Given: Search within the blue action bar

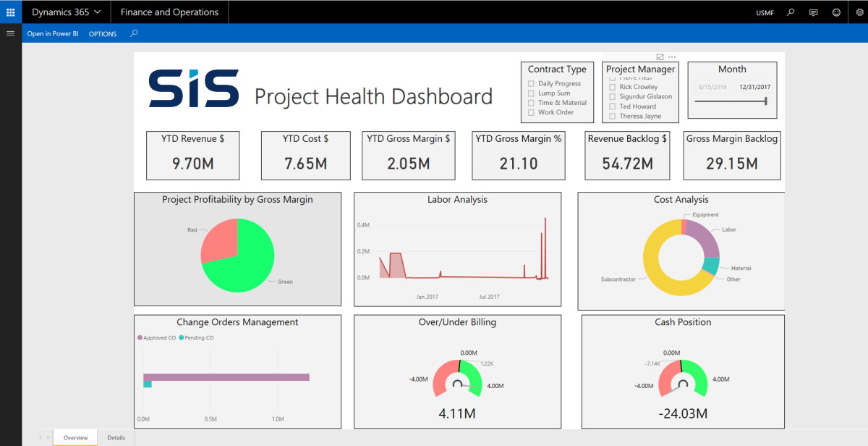Looking at the screenshot, I should coord(134,33).
